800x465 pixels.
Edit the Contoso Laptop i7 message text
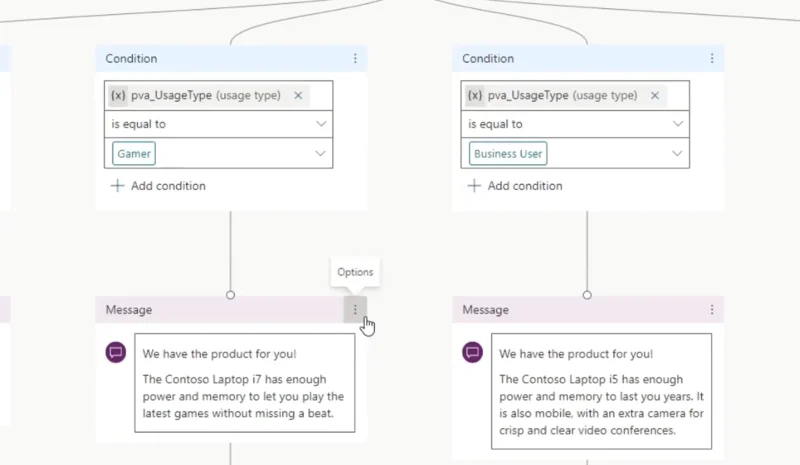pyautogui.click(x=245, y=383)
